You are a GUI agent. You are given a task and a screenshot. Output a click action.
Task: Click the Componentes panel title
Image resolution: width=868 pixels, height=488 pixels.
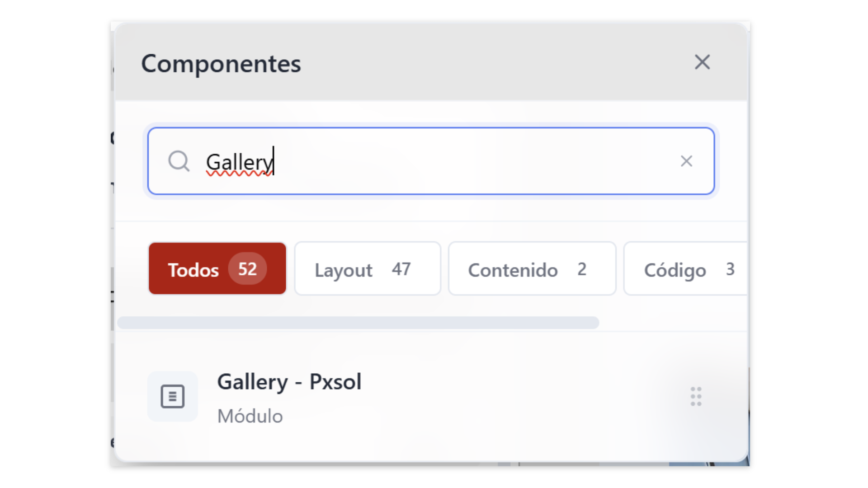click(x=221, y=64)
